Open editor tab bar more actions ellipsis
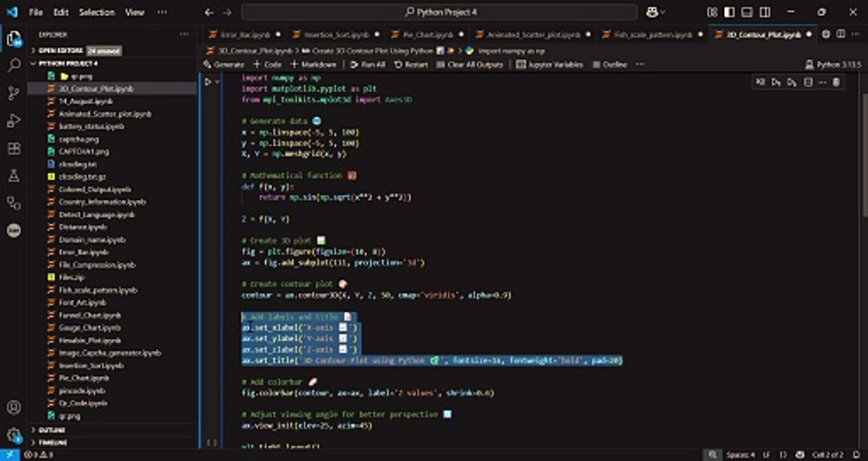Screen dimensions: 868x461 (855, 34)
